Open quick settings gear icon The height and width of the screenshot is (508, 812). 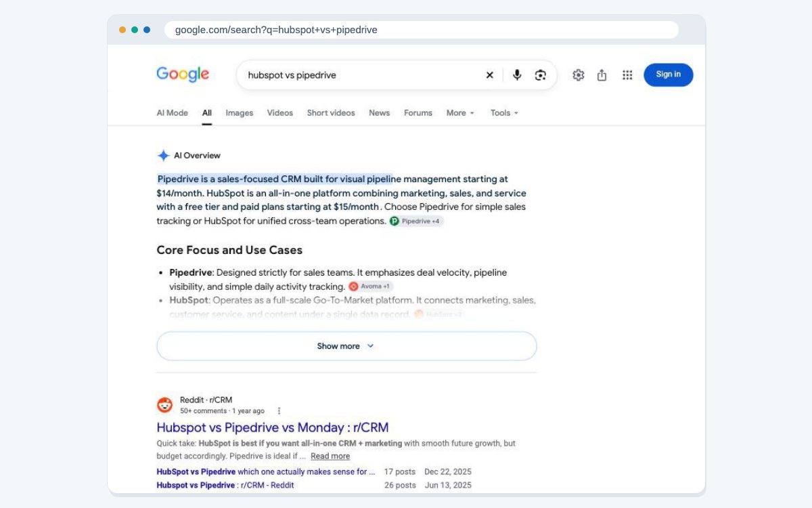[578, 75]
